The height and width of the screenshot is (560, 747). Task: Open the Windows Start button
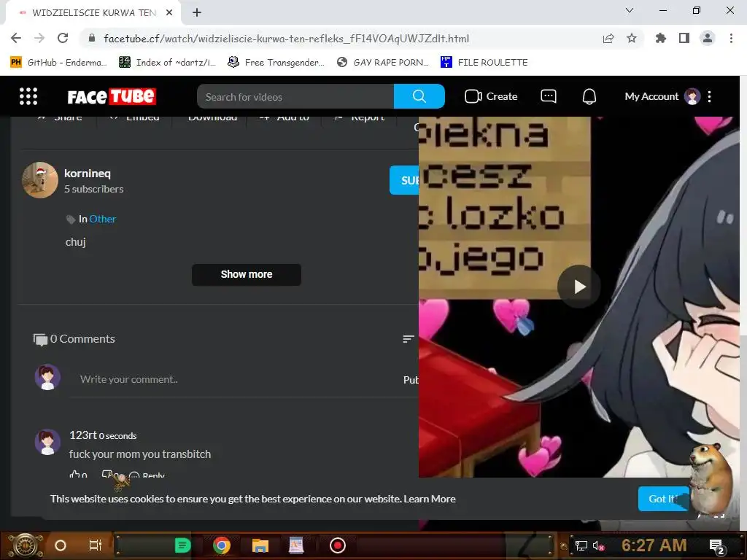point(26,545)
